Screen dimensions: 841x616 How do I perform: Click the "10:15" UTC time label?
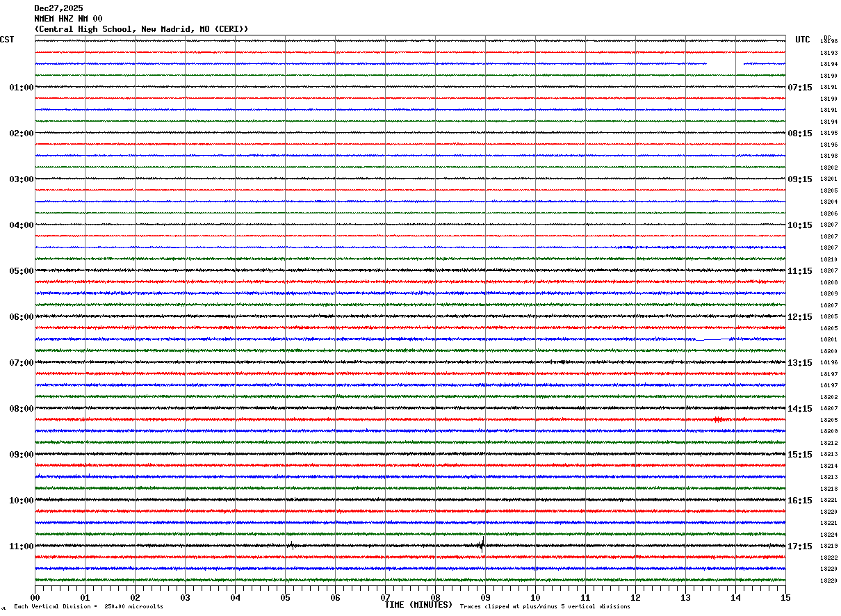pyautogui.click(x=801, y=225)
